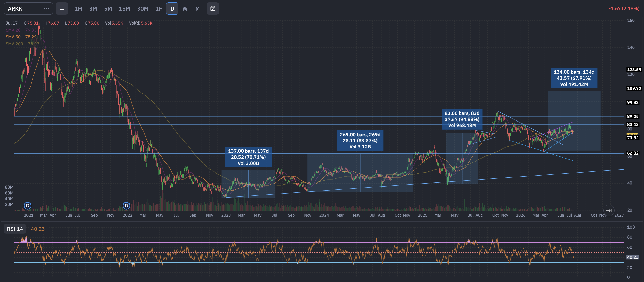Select the daily D timeframe
Viewport: 644px width, 282px height.
pyautogui.click(x=172, y=8)
